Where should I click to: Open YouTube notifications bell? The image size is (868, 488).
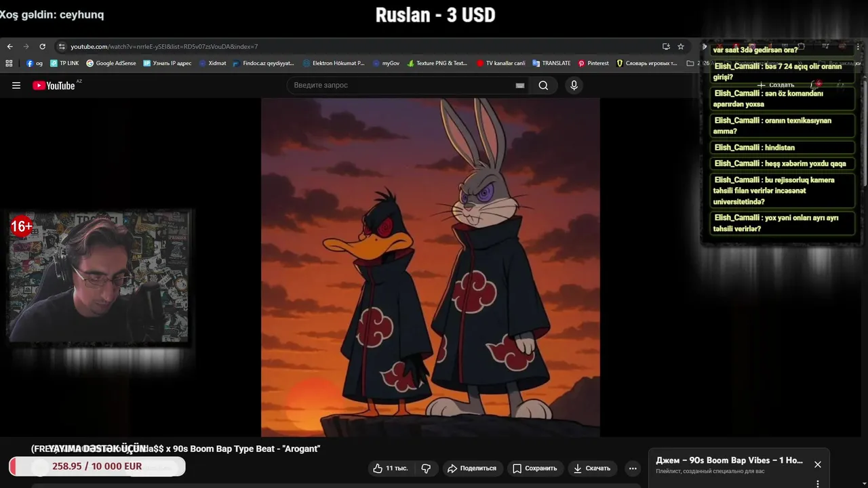pos(816,85)
